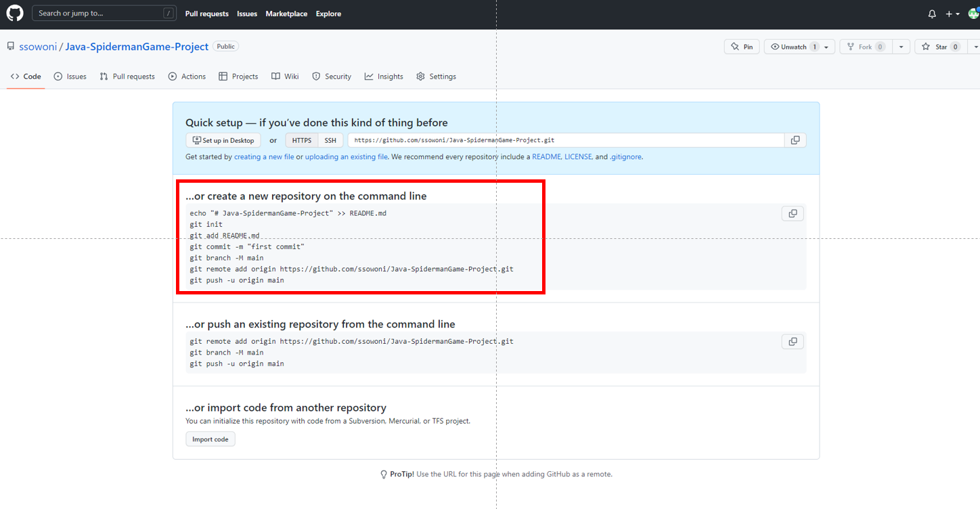
Task: Go to Explore
Action: coord(328,14)
